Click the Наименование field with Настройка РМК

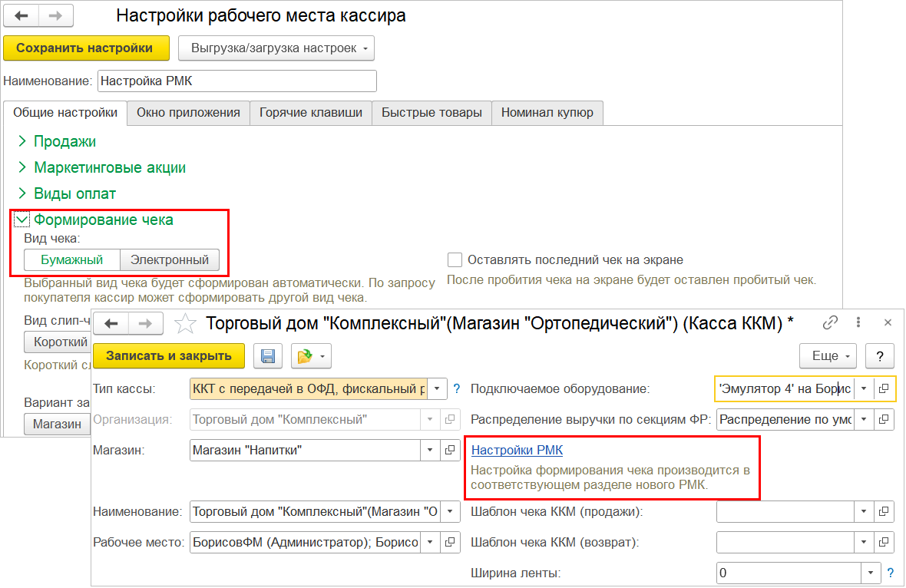236,81
